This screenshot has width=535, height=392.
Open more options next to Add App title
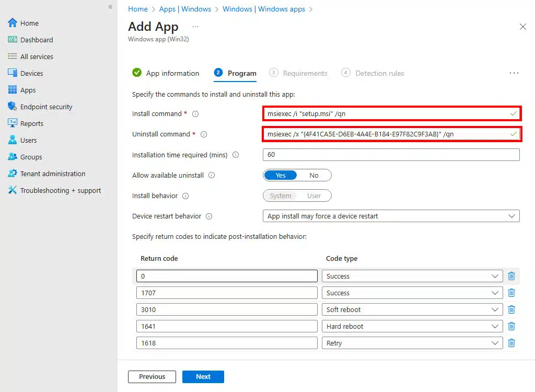coord(195,27)
